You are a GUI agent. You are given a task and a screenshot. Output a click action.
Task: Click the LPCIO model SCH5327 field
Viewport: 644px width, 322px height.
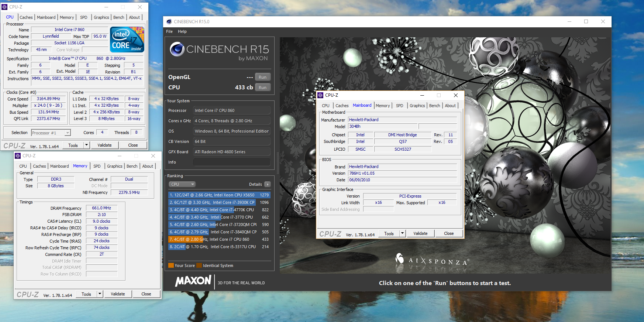point(403,149)
